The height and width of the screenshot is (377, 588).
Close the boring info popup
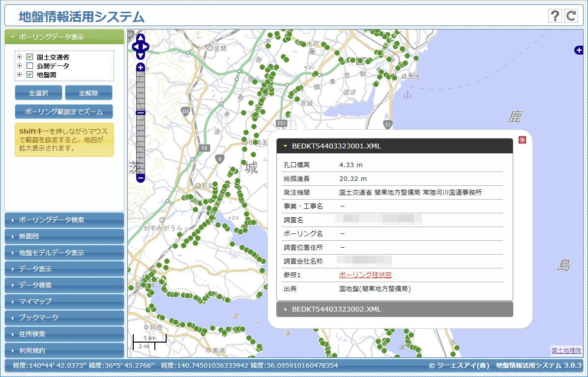(522, 140)
